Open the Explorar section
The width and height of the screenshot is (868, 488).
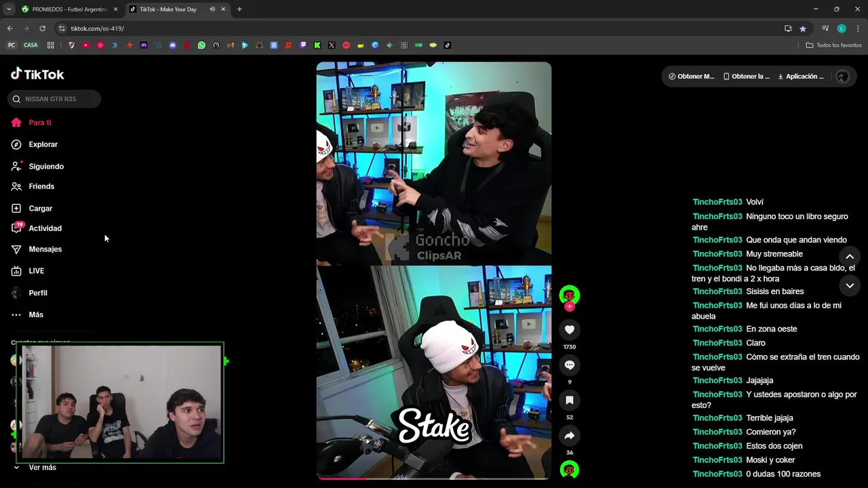tap(35, 144)
